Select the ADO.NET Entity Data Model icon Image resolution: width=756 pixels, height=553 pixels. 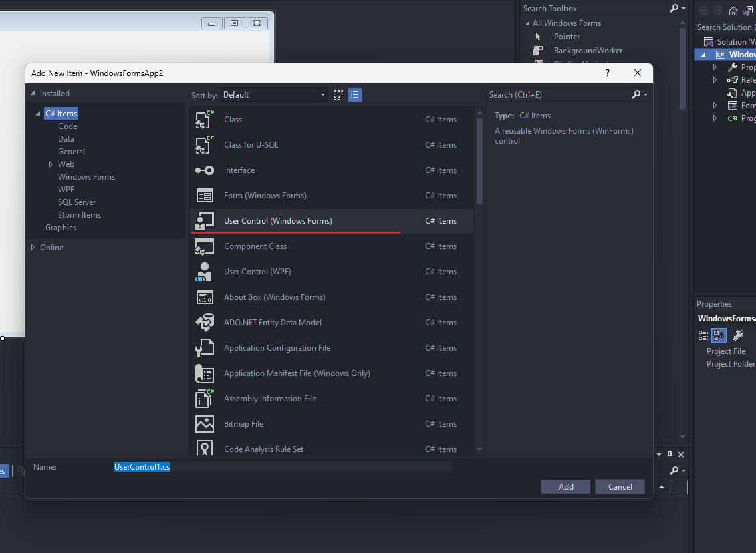tap(205, 323)
